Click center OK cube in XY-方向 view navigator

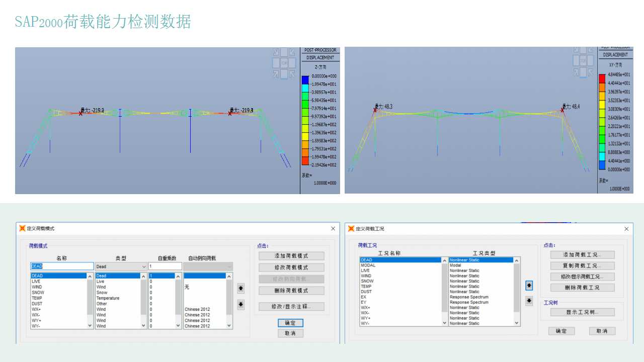coord(583,60)
